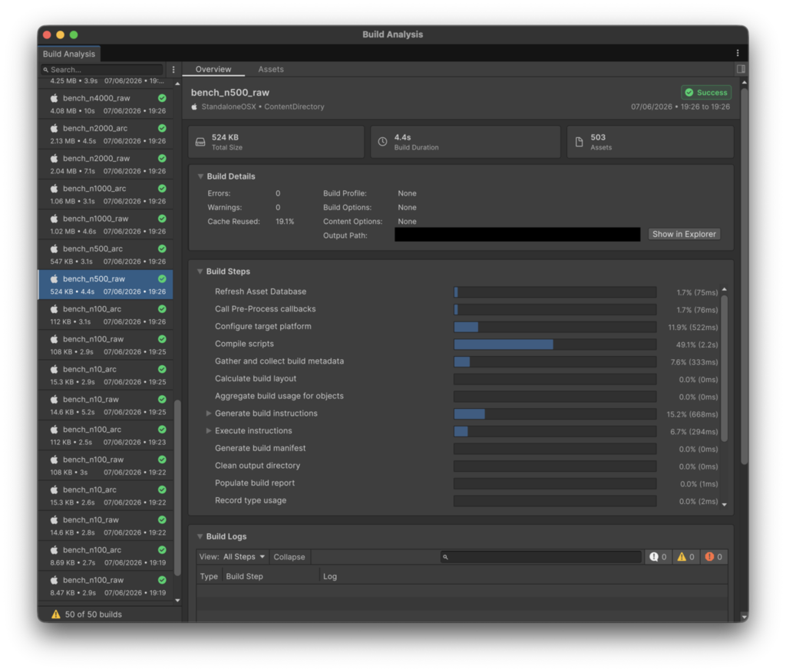Click the Populate build report step
This screenshot has width=786, height=672.
(x=255, y=483)
